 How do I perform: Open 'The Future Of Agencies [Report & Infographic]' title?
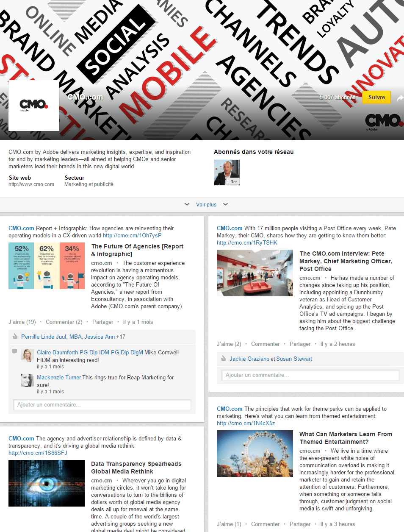137,250
